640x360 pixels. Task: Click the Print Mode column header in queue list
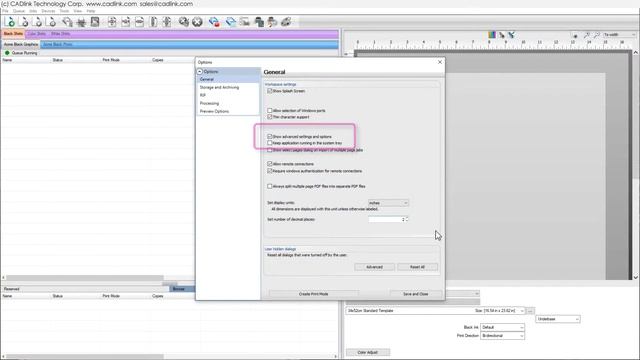coord(111,60)
